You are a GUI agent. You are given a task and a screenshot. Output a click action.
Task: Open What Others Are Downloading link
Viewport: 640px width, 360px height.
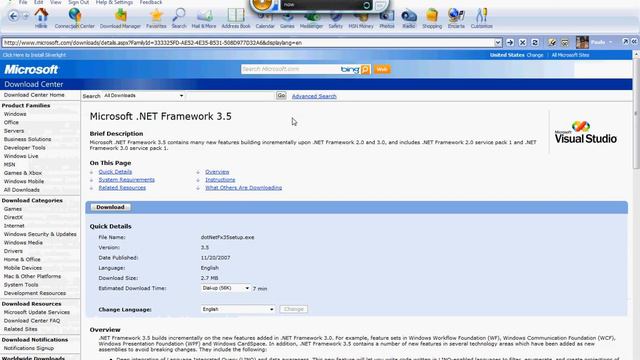(x=243, y=188)
